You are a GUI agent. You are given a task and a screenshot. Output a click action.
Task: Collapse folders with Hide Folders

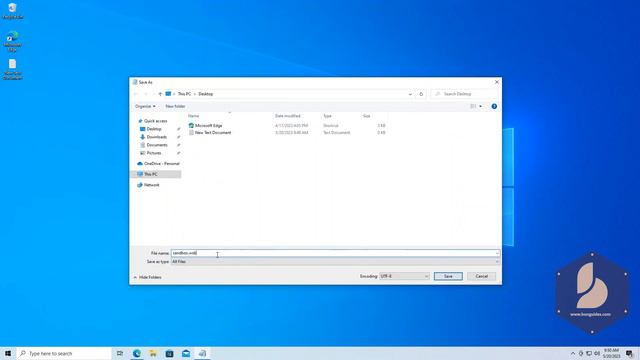click(147, 277)
